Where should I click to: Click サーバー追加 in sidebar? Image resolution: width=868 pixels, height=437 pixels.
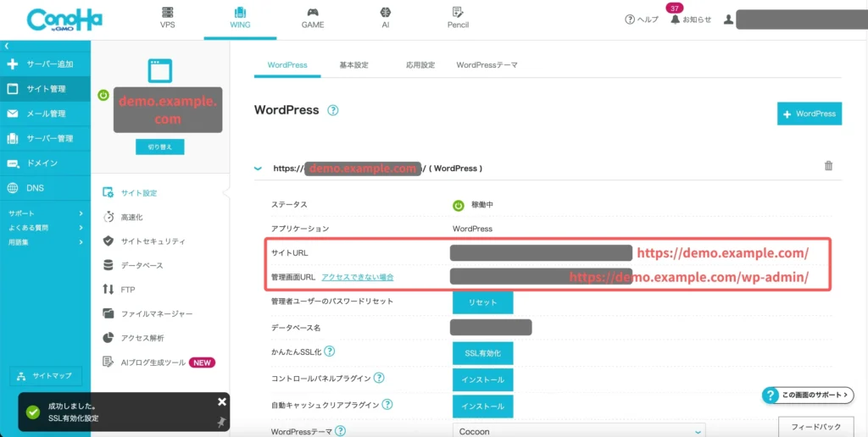46,64
